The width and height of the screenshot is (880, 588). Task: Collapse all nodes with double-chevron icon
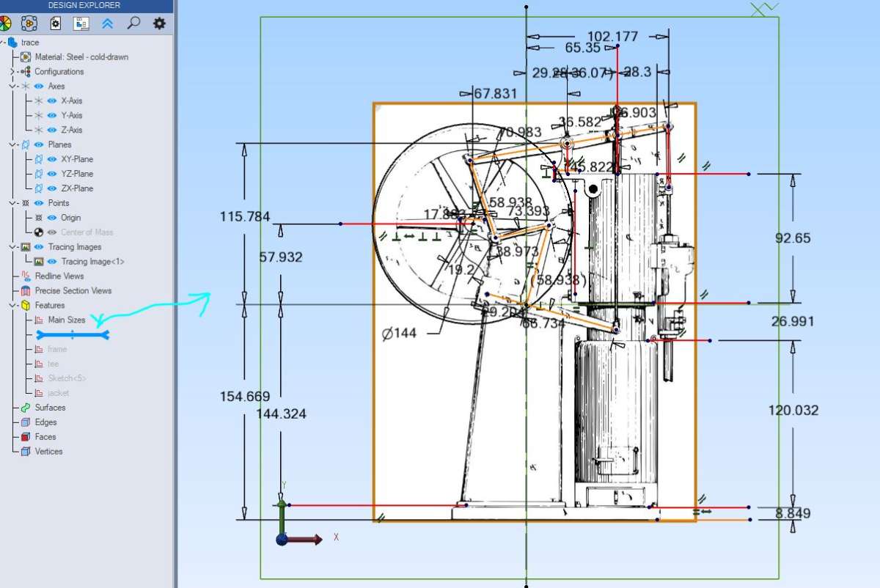(x=108, y=23)
